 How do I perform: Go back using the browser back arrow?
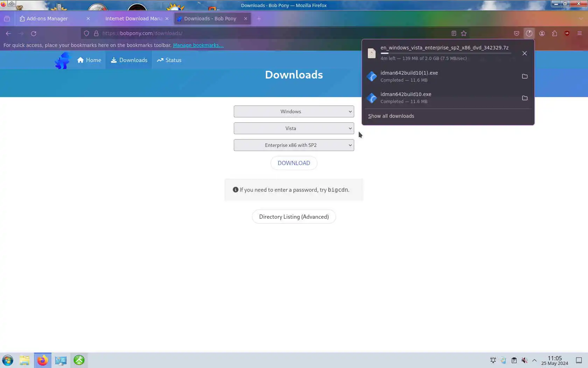(x=8, y=33)
